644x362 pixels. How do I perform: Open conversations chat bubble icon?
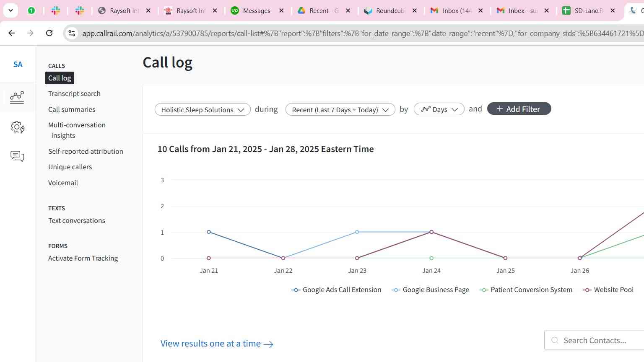coord(17,156)
